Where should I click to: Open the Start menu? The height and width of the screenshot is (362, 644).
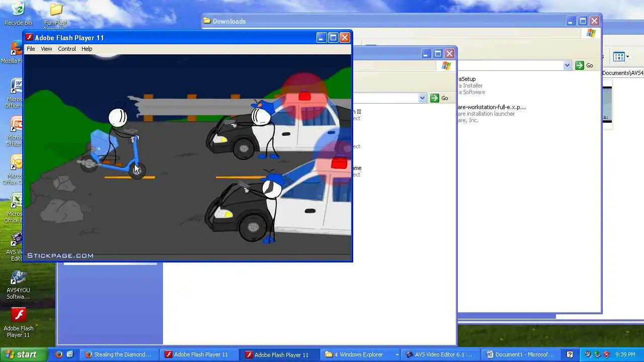pyautogui.click(x=24, y=354)
